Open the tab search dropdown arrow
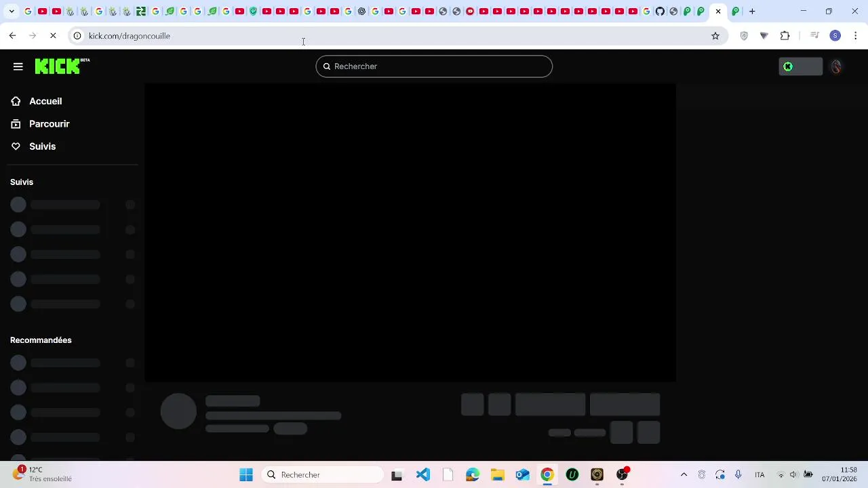The height and width of the screenshot is (488, 868). (x=11, y=11)
